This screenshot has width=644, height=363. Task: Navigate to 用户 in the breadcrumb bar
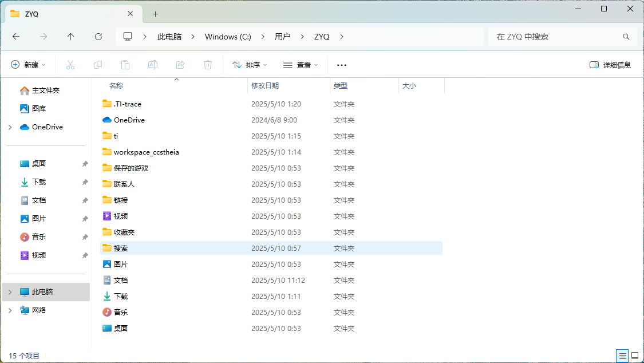tap(283, 36)
